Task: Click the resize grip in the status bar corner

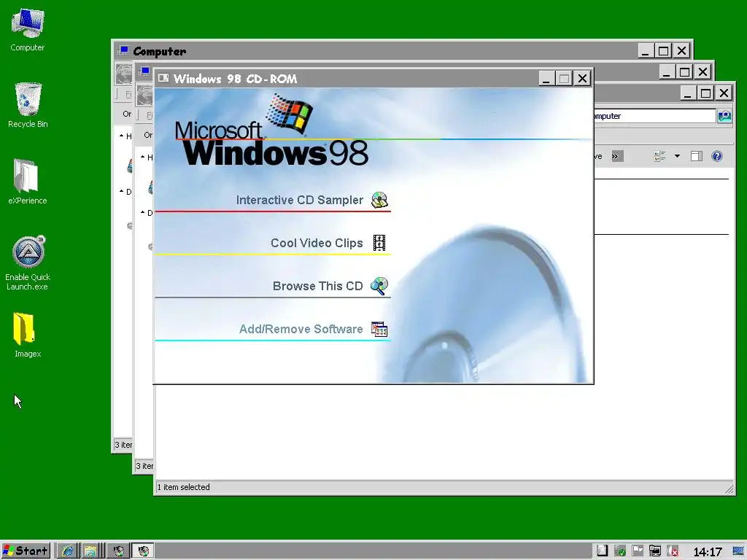Action: tap(729, 489)
